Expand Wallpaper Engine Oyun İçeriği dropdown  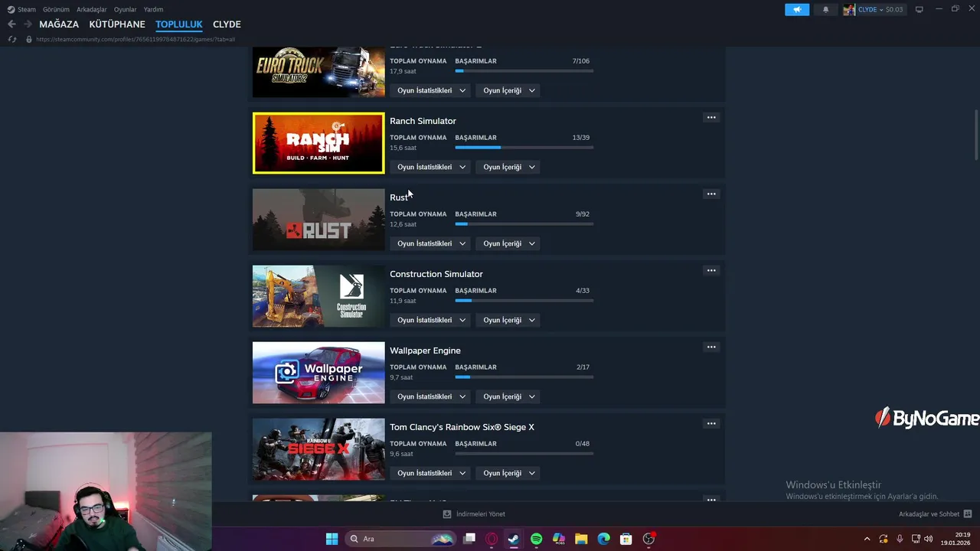click(x=509, y=396)
